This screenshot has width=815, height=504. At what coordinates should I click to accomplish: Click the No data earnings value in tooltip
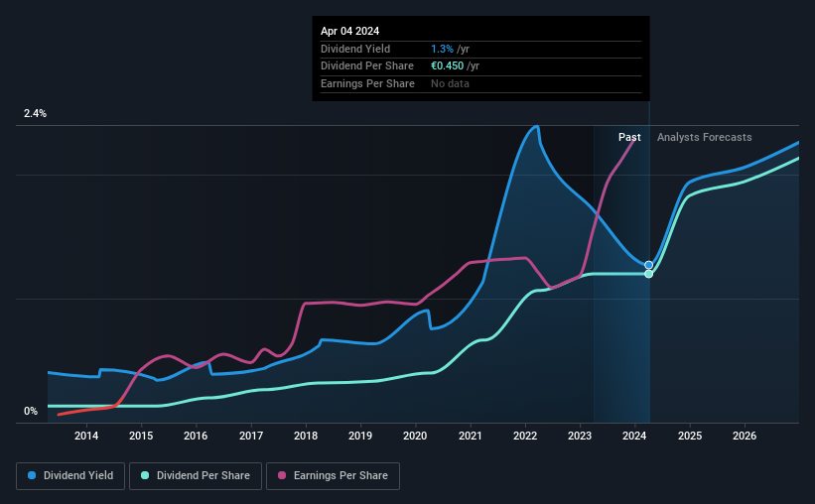(x=450, y=83)
